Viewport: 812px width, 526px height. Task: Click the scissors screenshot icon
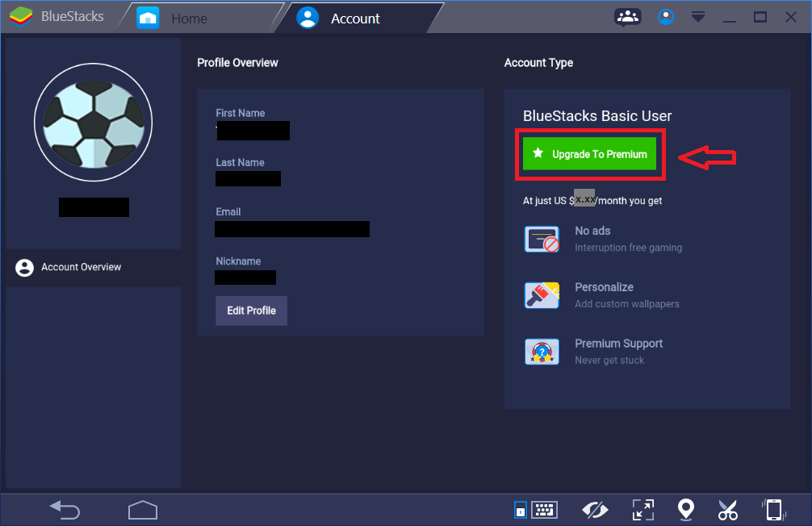[x=727, y=510]
